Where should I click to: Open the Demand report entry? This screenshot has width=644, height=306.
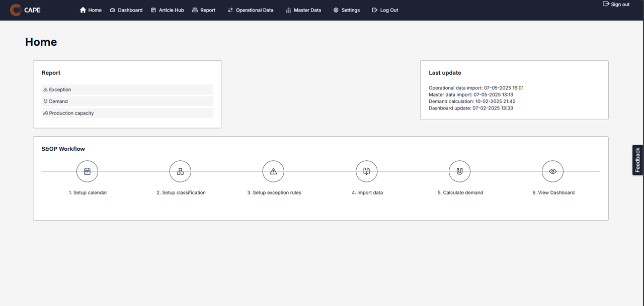(58, 101)
